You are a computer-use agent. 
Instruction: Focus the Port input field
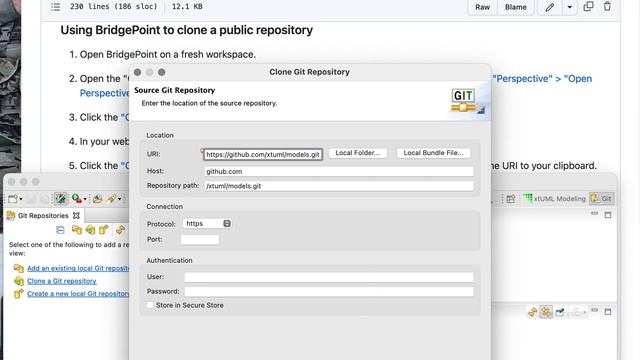pos(200,240)
